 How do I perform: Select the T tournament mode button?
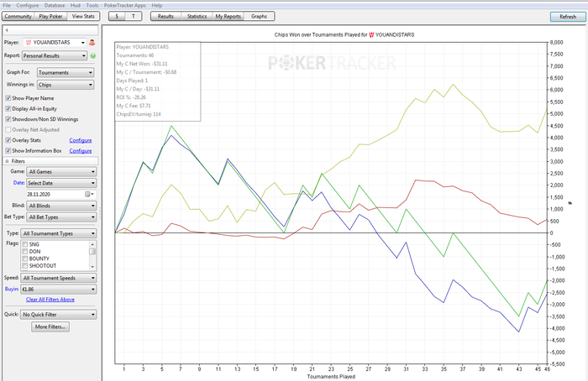[134, 17]
